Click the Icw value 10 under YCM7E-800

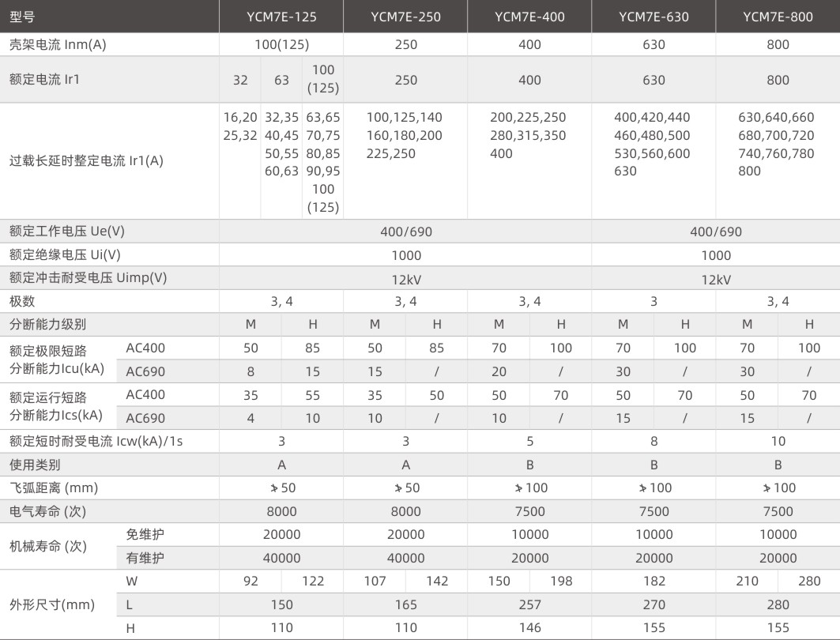[x=778, y=442]
